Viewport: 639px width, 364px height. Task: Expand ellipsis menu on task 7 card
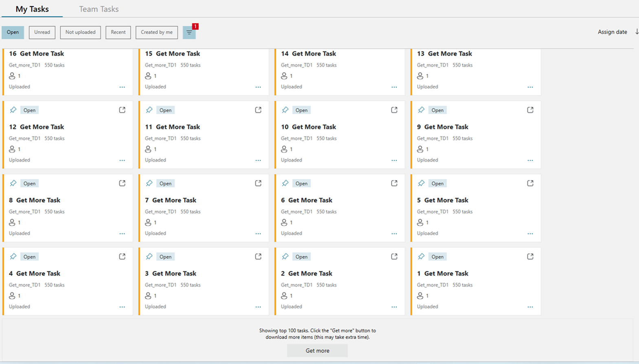[258, 234]
